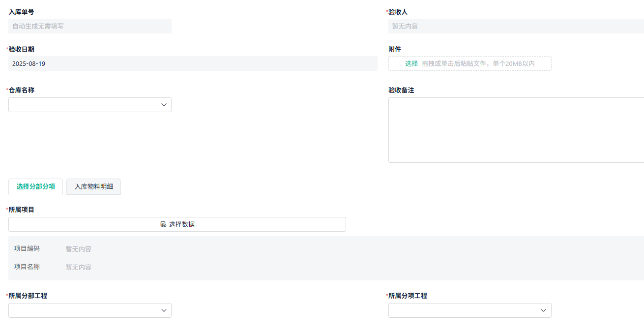Click the 入库单号 label

(x=21, y=12)
